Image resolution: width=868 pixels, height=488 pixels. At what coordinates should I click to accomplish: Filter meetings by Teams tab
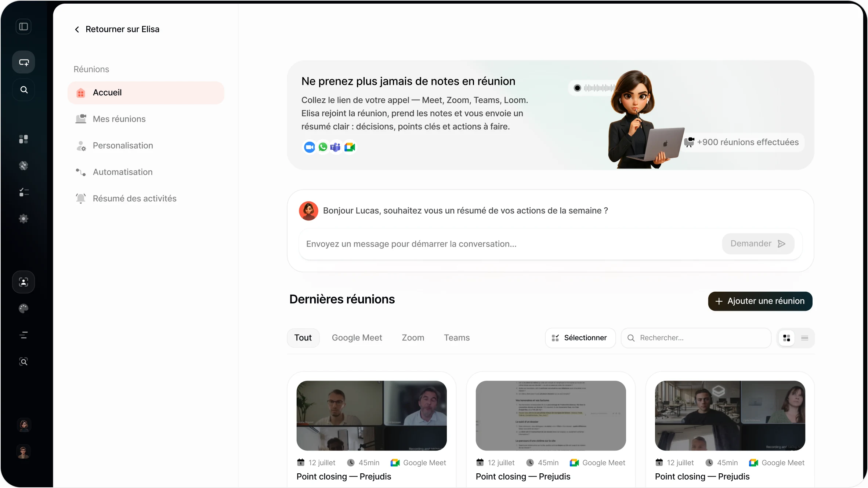(457, 338)
